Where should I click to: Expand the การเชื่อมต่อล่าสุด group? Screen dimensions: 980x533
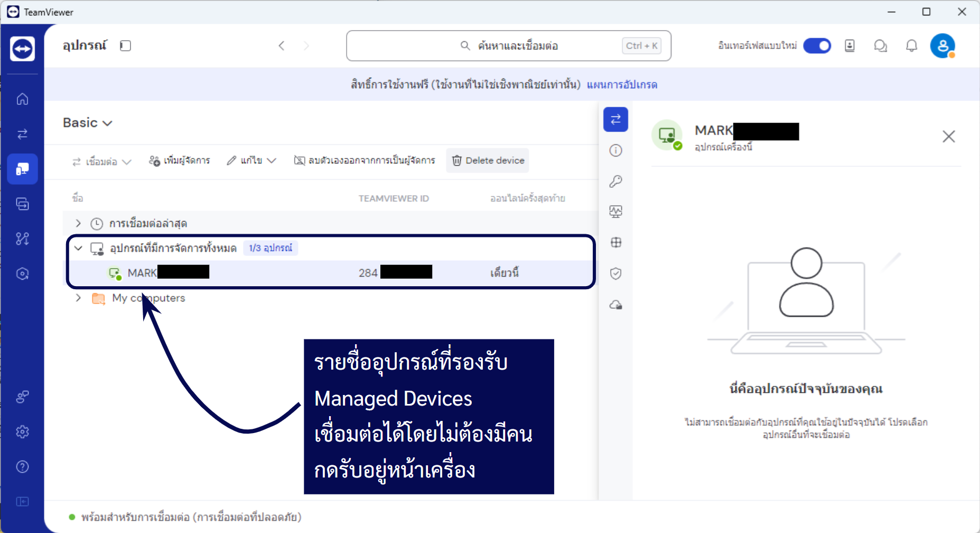pos(78,223)
